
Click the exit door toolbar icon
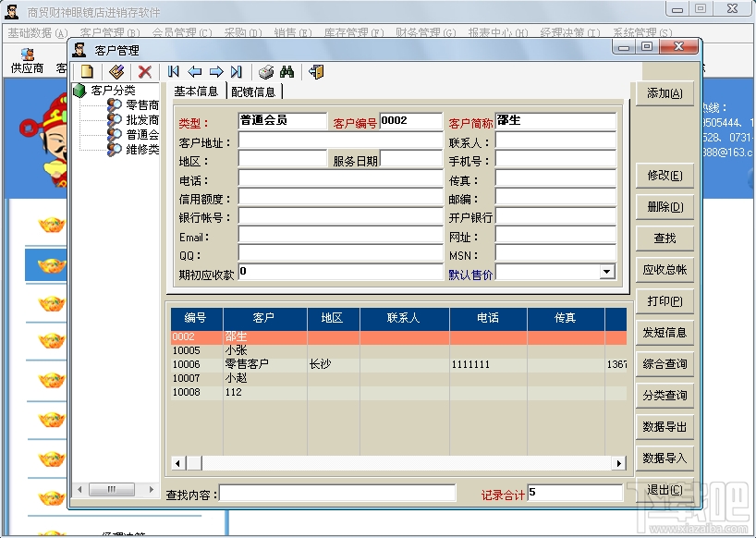[x=316, y=72]
